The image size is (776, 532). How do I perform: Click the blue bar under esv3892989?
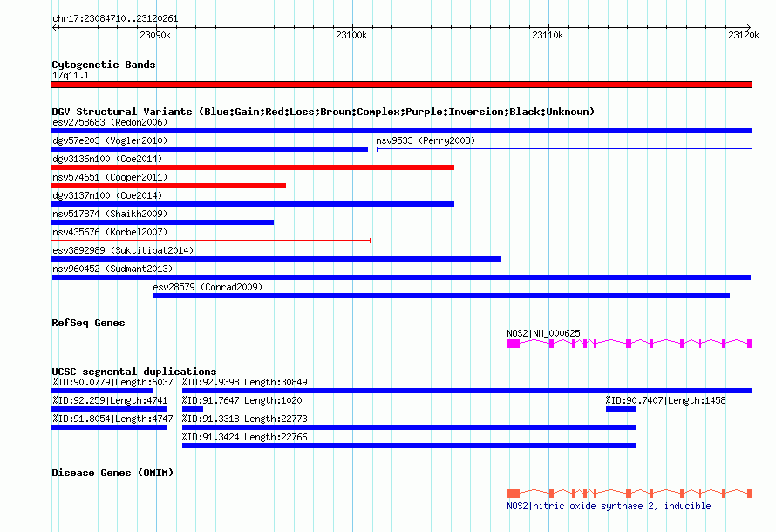[x=276, y=259]
